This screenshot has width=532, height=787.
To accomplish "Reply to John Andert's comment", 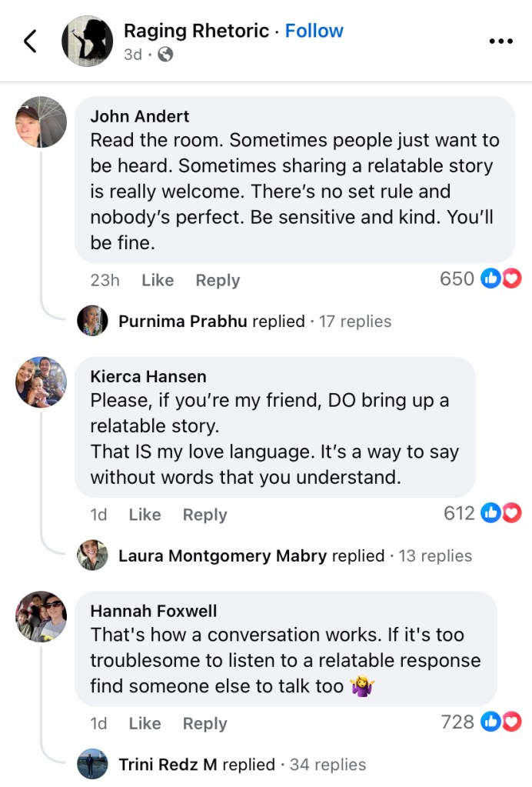I will 218,281.
